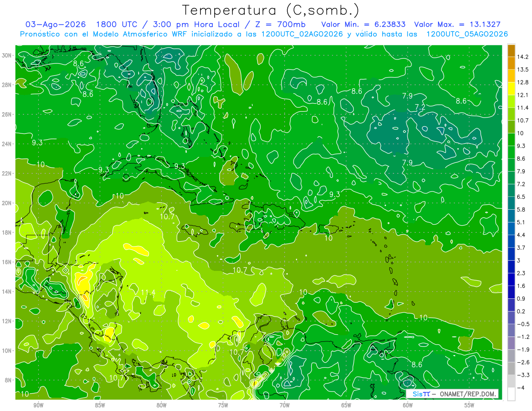Click the 14N latitude axis label
This screenshot has height=411, width=532.
tap(7, 291)
